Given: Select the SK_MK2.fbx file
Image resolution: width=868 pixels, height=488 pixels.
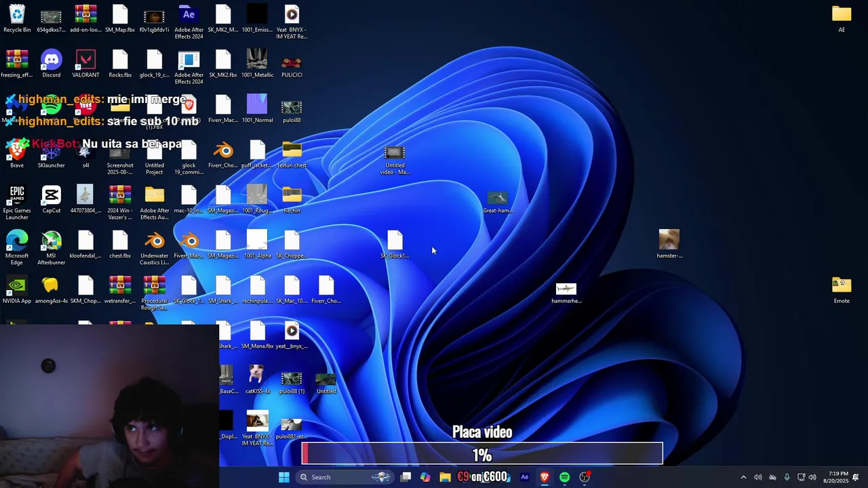Looking at the screenshot, I should pos(223,64).
